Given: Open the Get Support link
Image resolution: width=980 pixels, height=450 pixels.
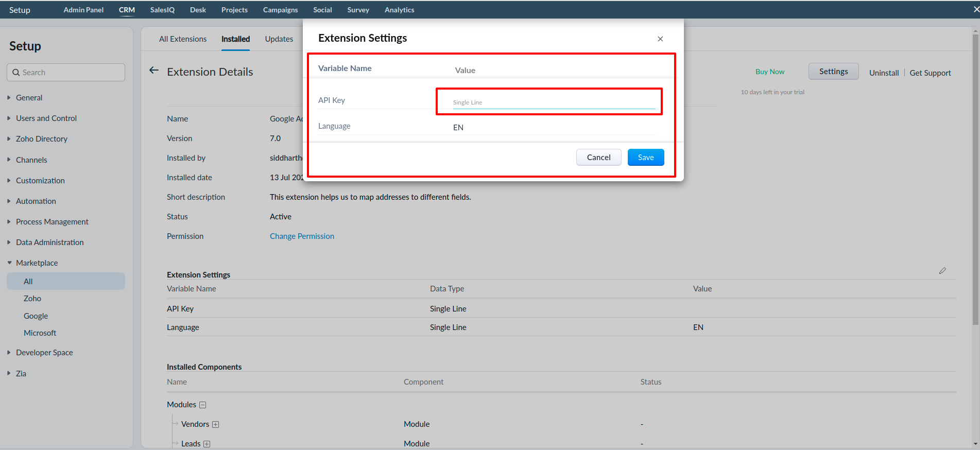Looking at the screenshot, I should pos(930,73).
